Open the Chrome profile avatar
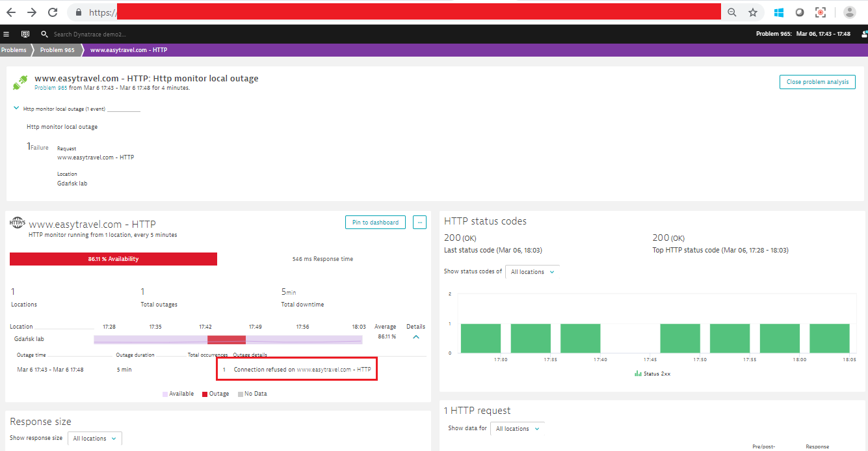Viewport: 868px width, 451px height. coord(849,12)
